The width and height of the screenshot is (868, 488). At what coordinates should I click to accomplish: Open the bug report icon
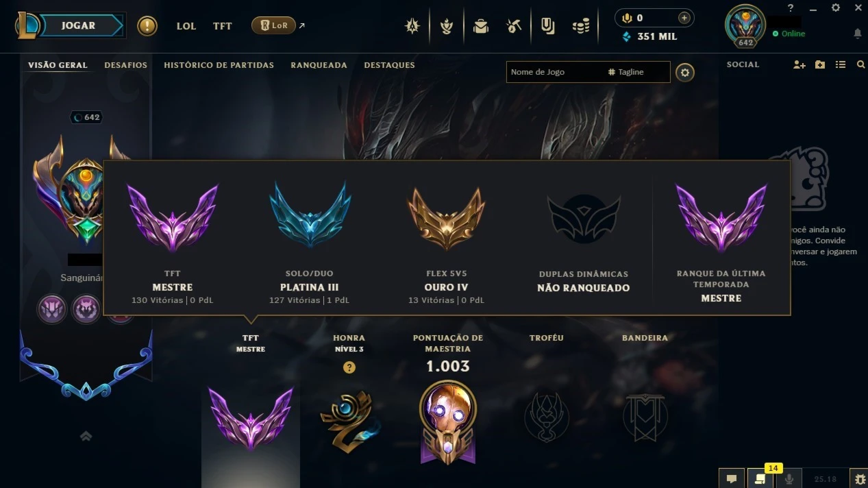click(x=858, y=478)
